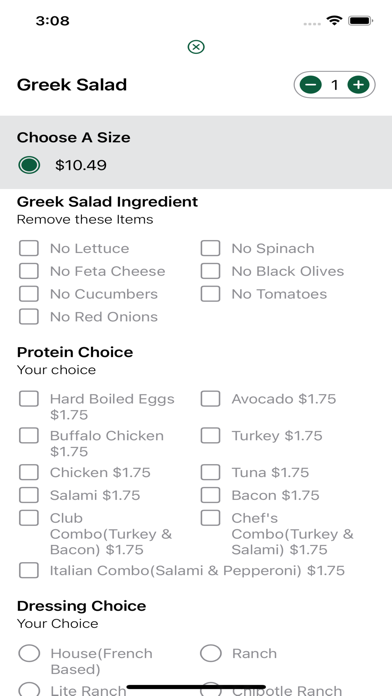Decrease the quantity with the minus button
The width and height of the screenshot is (392, 696).
point(310,84)
